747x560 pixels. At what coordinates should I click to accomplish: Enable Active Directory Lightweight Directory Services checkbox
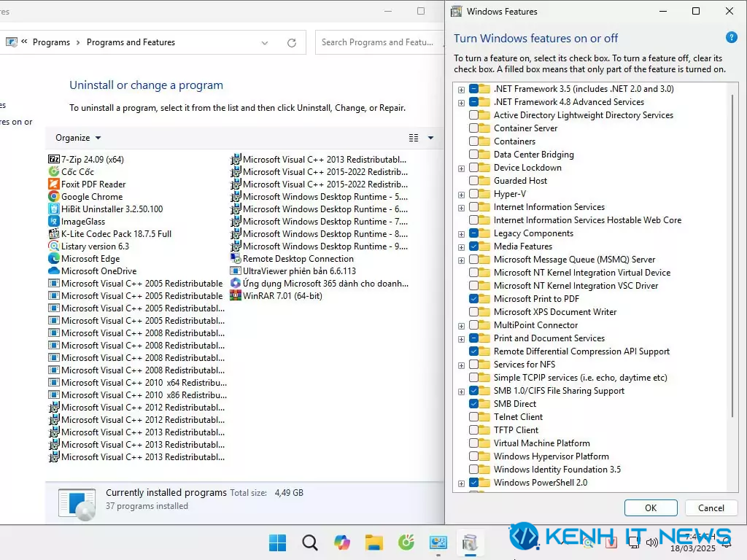tap(473, 114)
